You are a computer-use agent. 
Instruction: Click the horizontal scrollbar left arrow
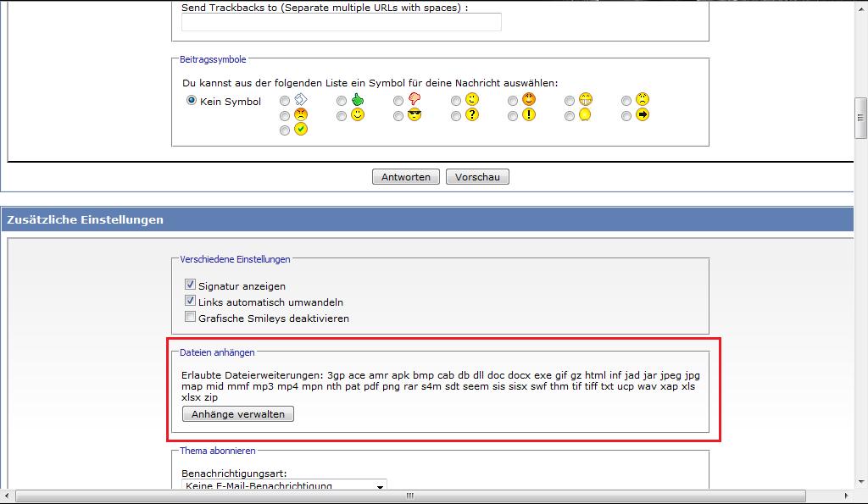[x=6, y=496]
